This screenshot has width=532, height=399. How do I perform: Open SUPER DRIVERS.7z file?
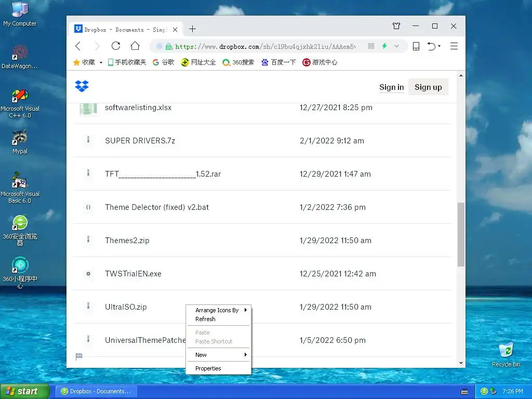coord(140,141)
